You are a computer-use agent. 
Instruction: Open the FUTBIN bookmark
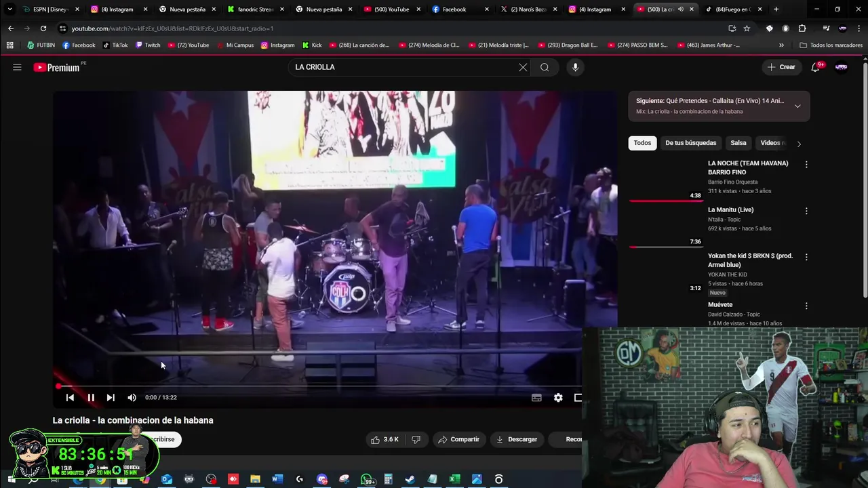coord(41,45)
